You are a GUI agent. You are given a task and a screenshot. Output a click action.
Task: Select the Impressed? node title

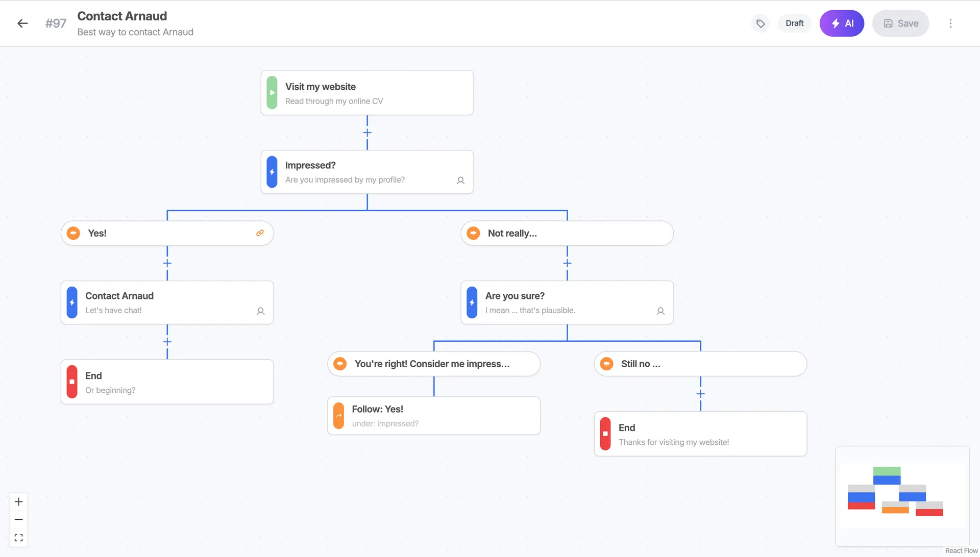click(x=310, y=165)
